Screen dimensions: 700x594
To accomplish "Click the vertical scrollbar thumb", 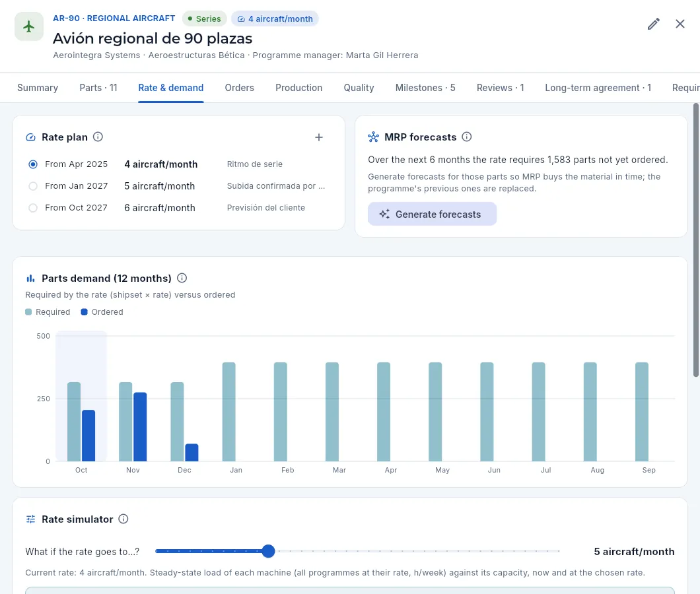I will click(x=696, y=240).
